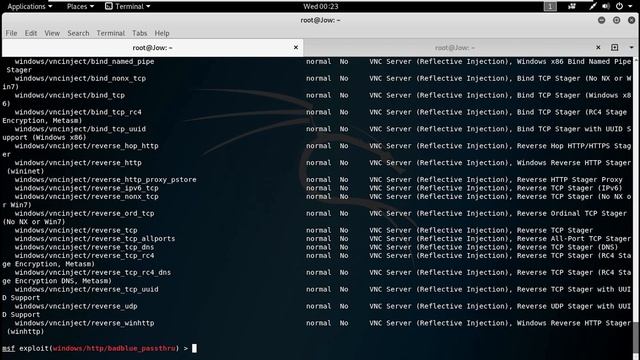Click windows/vncinject/reverse_tcp_dns
Screen dimensions: 640x360
pos(84,247)
